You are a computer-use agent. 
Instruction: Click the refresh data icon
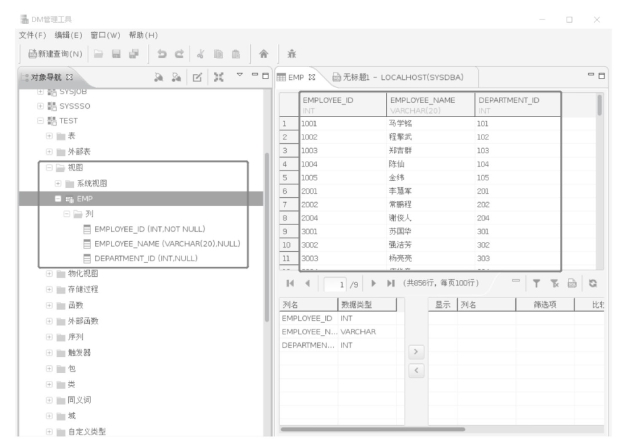coord(593,283)
